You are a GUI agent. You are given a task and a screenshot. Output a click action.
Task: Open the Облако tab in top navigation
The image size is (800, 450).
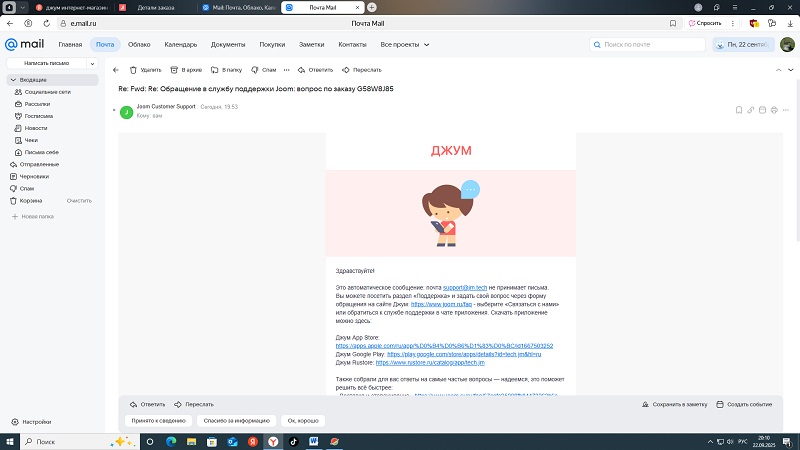click(139, 45)
